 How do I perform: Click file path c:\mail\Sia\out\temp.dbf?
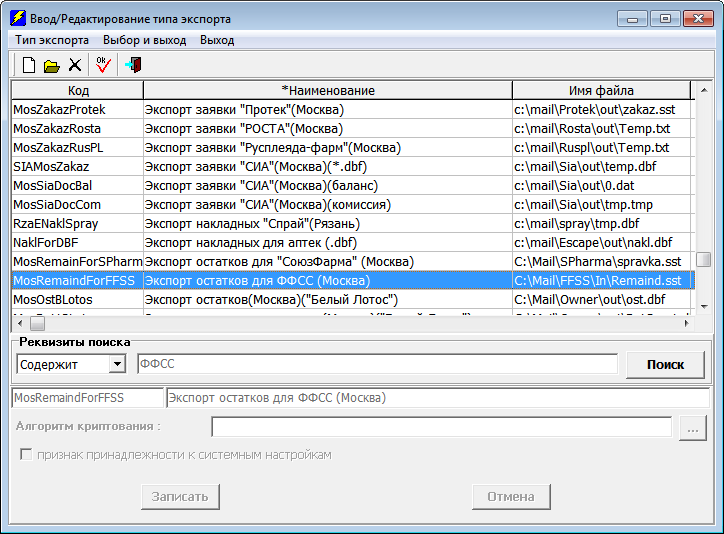602,167
